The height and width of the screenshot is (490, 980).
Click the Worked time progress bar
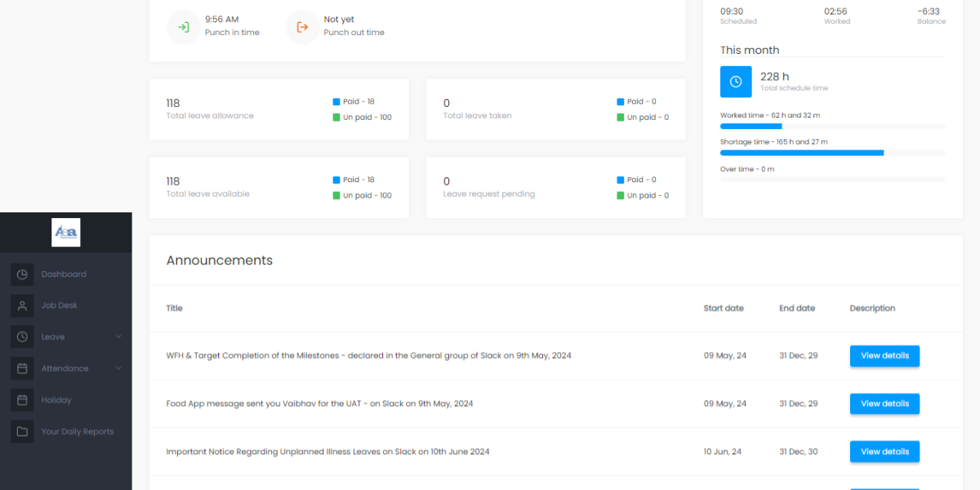point(831,127)
